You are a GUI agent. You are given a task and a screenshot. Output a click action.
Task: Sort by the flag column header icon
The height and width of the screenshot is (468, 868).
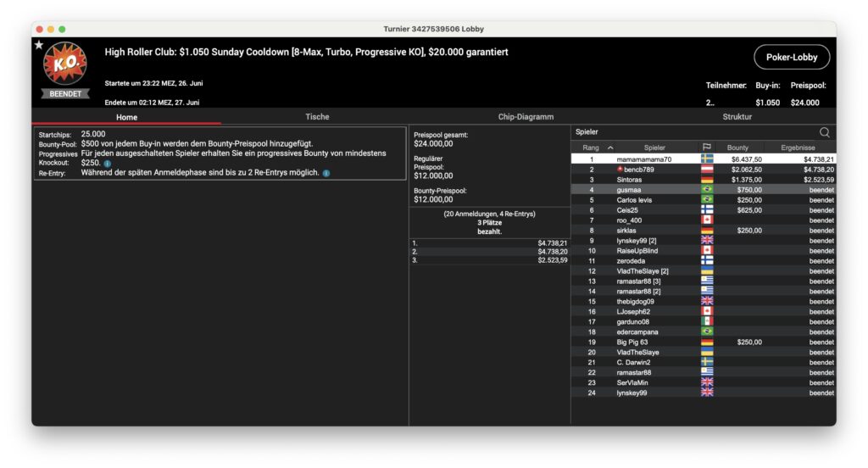[706, 148]
